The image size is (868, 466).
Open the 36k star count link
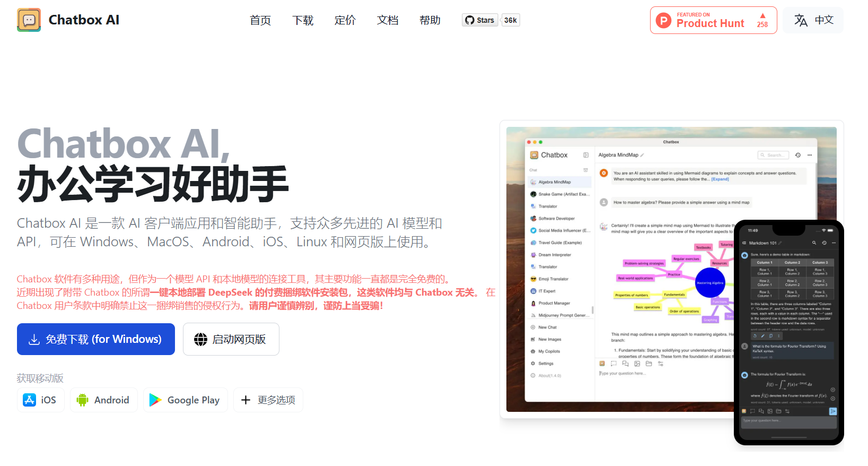[511, 20]
